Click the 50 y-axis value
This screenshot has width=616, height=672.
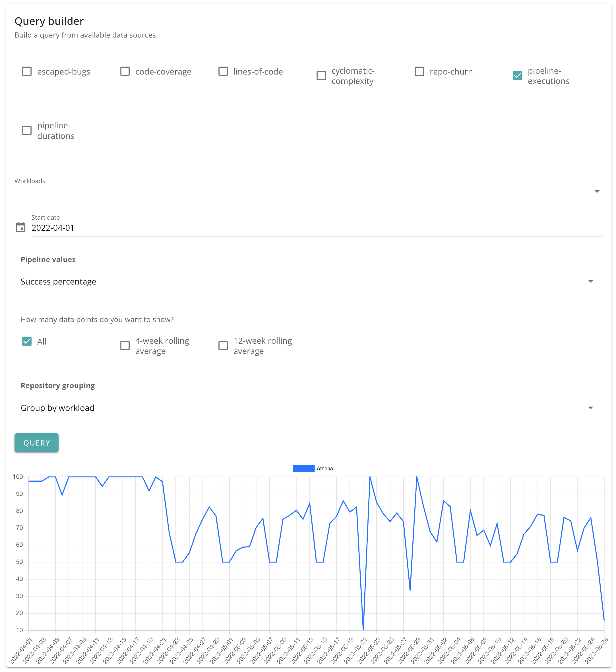pos(19,562)
